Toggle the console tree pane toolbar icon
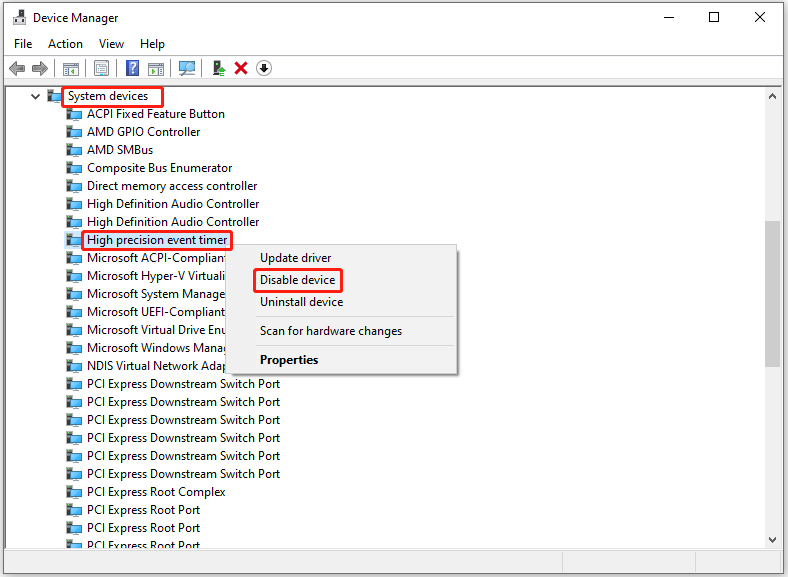Image resolution: width=788 pixels, height=577 pixels. pyautogui.click(x=71, y=68)
